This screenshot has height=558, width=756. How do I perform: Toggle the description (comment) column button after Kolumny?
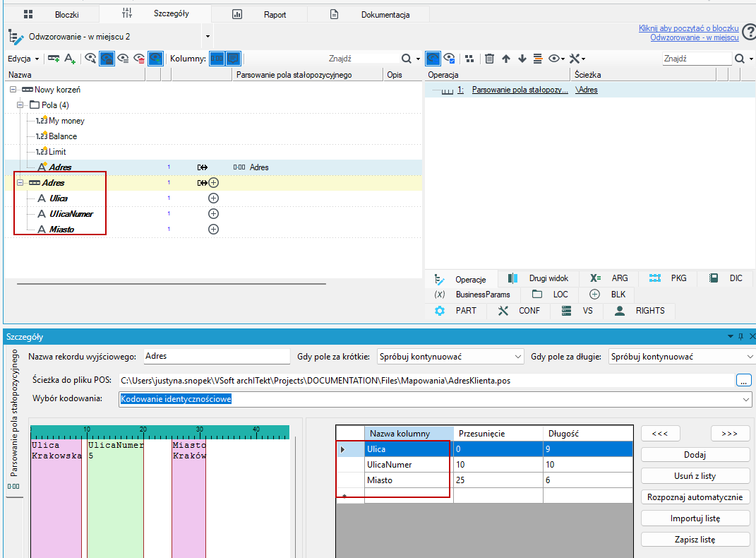pos(234,59)
